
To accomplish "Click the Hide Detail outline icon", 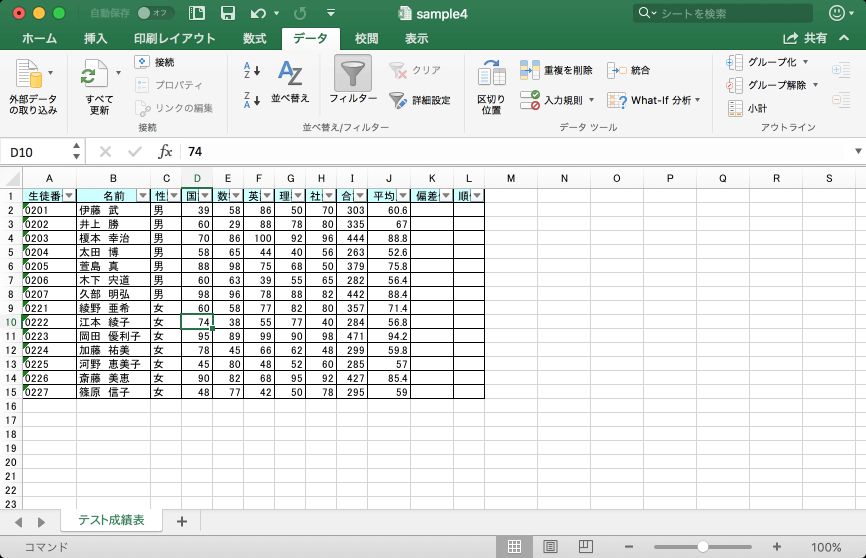I will [841, 100].
